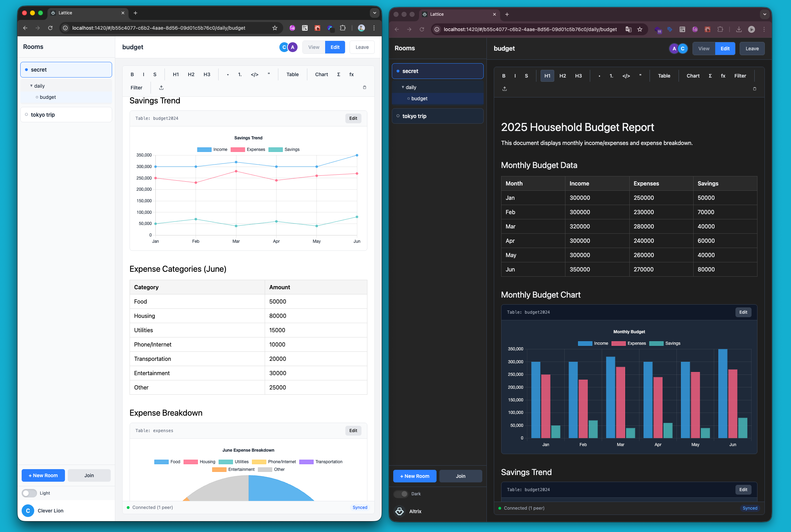
Task: Open tab list dropdown in left browser
Action: point(374,13)
